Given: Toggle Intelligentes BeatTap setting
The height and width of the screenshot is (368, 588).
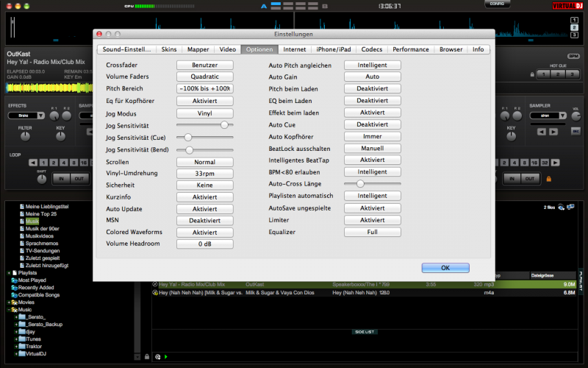Looking at the screenshot, I should (373, 160).
